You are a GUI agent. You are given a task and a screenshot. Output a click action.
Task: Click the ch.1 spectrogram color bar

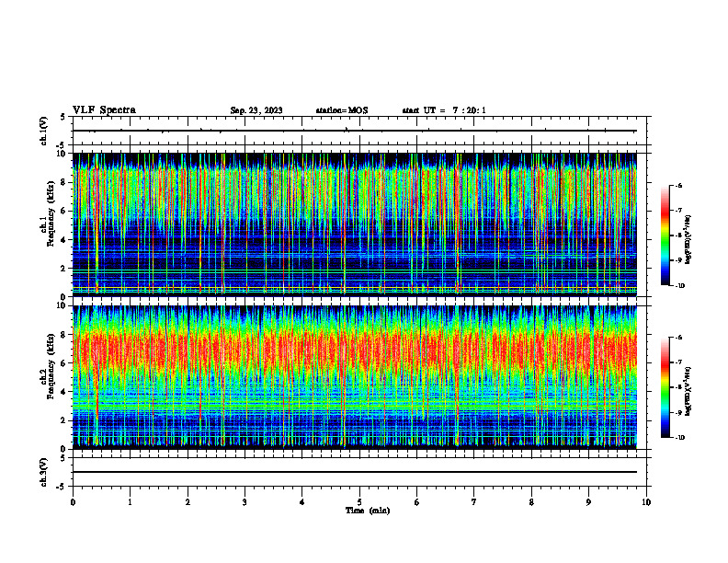pos(665,236)
